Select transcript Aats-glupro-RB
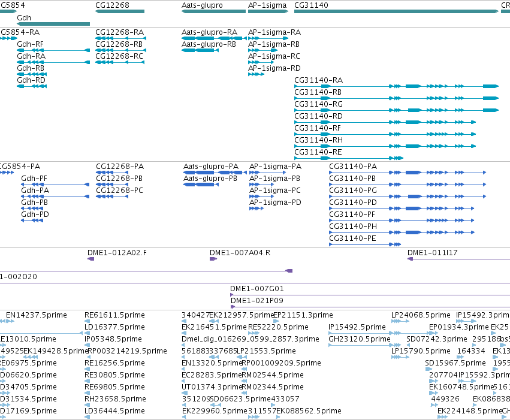 209,44
